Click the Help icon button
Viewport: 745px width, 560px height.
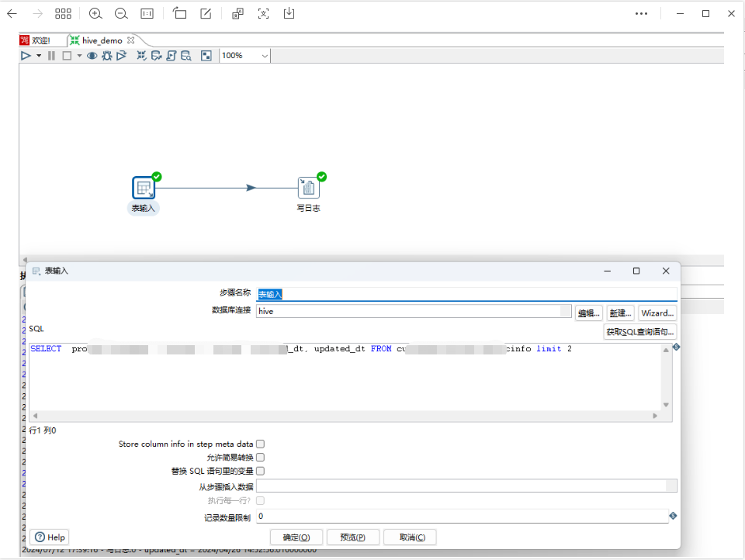coord(50,537)
